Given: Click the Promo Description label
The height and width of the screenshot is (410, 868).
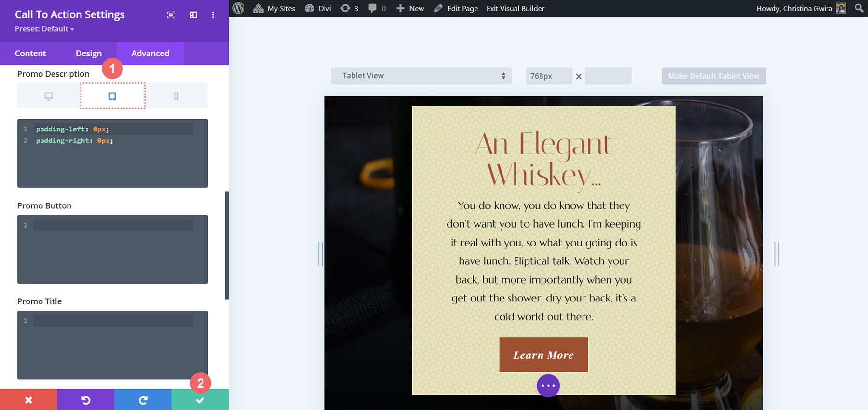Looking at the screenshot, I should (x=53, y=74).
